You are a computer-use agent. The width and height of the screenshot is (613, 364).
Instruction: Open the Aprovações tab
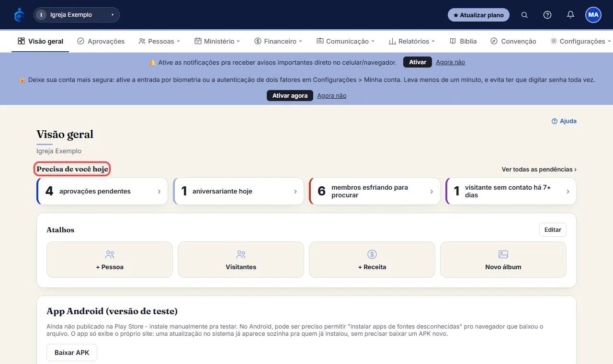click(101, 41)
